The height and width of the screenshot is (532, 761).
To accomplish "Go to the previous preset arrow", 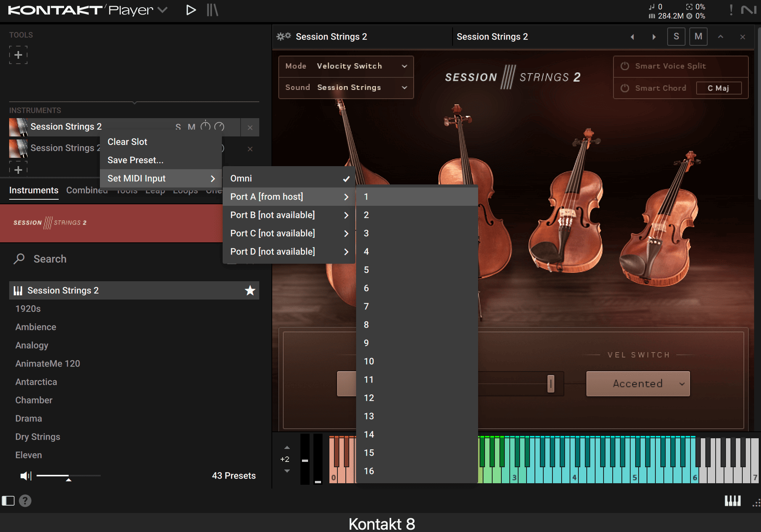I will click(633, 37).
